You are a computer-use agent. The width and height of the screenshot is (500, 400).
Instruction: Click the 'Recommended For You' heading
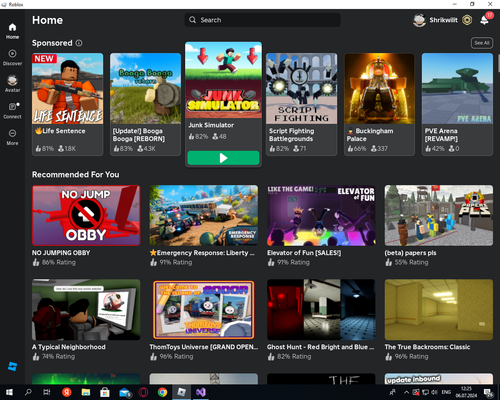[x=76, y=174]
